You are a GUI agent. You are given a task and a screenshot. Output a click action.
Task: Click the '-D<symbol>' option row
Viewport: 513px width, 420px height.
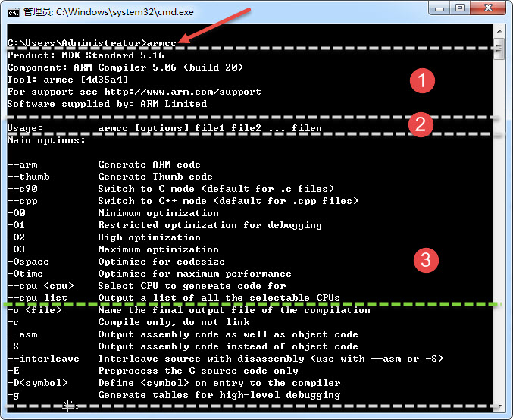174,383
